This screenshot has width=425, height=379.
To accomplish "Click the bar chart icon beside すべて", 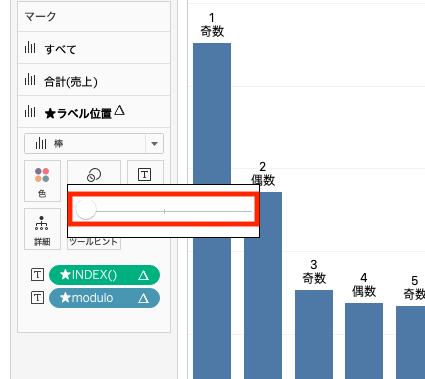I will (30, 48).
